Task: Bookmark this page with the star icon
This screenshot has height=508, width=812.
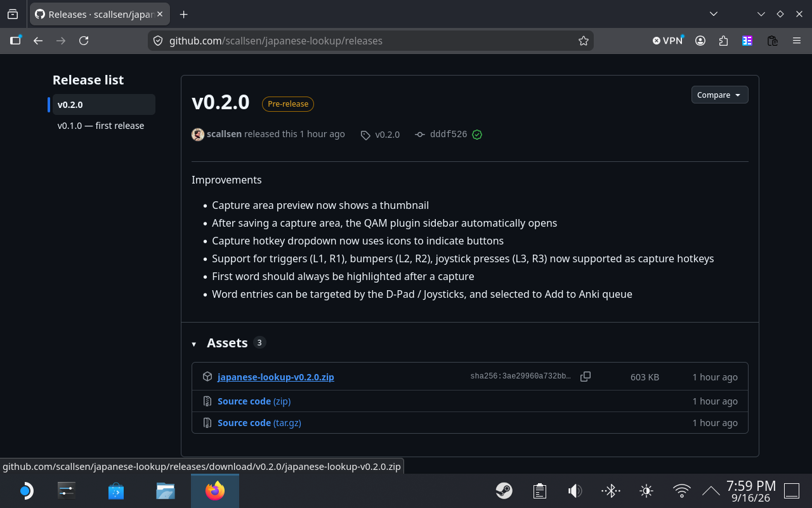Action: [x=584, y=41]
